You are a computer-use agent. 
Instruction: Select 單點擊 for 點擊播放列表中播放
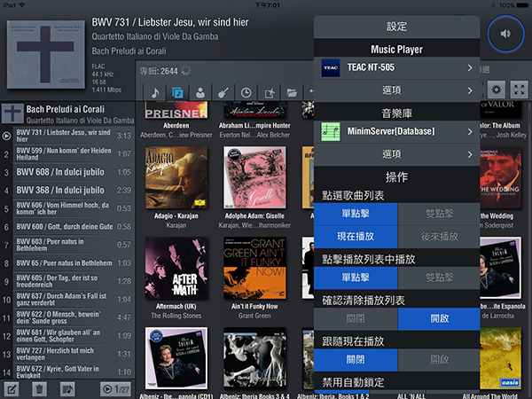[x=356, y=278]
